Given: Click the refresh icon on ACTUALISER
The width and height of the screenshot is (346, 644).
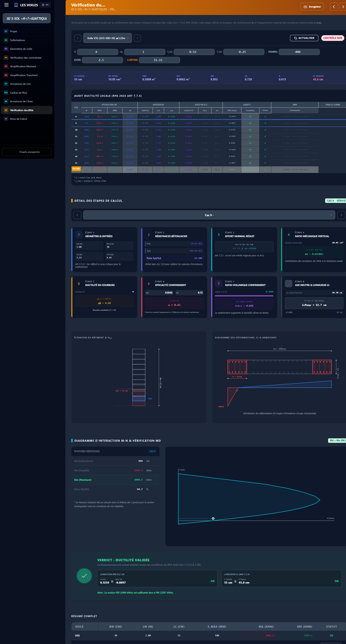Looking at the screenshot, I should click(296, 38).
